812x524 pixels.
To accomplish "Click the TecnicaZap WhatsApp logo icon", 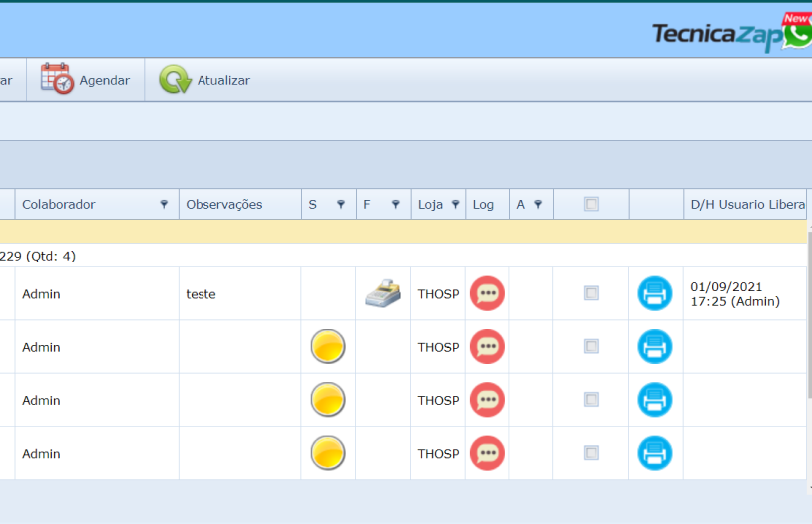I will coord(797,33).
